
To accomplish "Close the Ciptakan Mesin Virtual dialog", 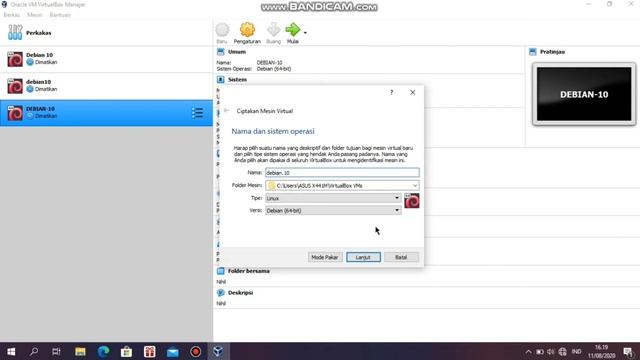I will (413, 93).
